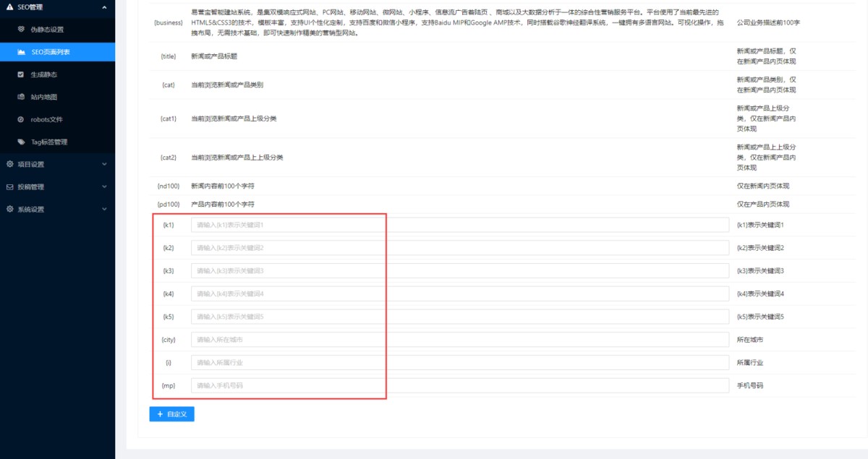Click the {pd100} variable label

(x=169, y=205)
